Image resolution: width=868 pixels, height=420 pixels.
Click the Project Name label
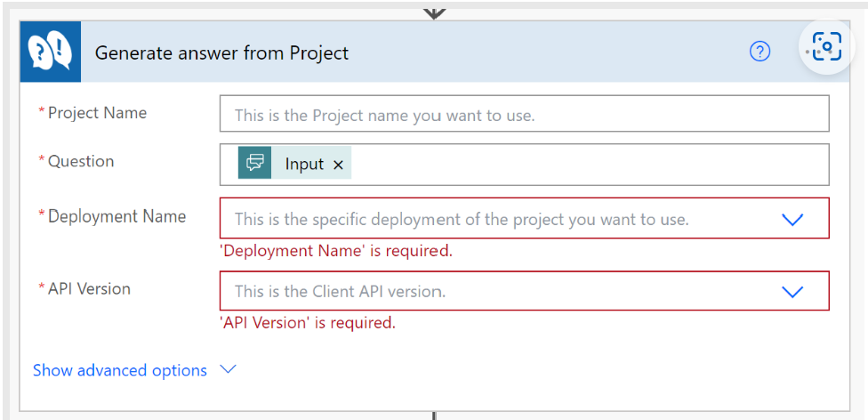97,113
